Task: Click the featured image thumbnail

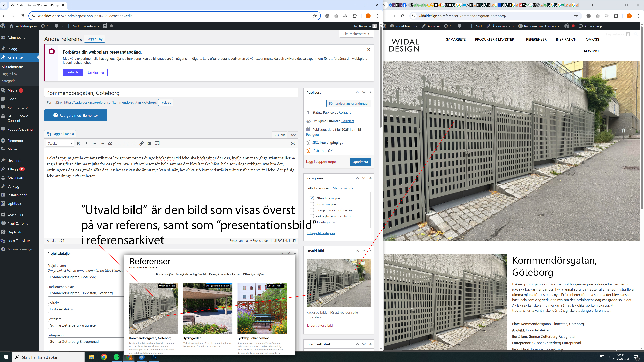Action: coord(338,283)
